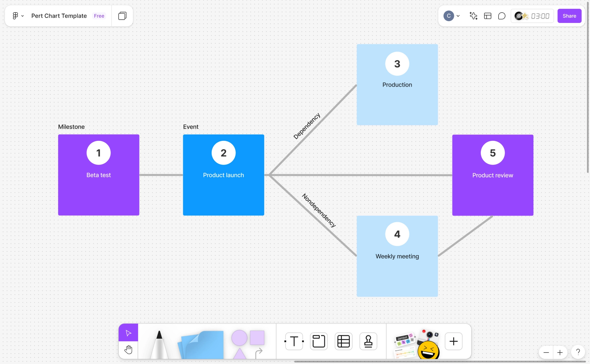The width and height of the screenshot is (590, 364).
Task: Open the help question mark button
Action: pos(578,352)
